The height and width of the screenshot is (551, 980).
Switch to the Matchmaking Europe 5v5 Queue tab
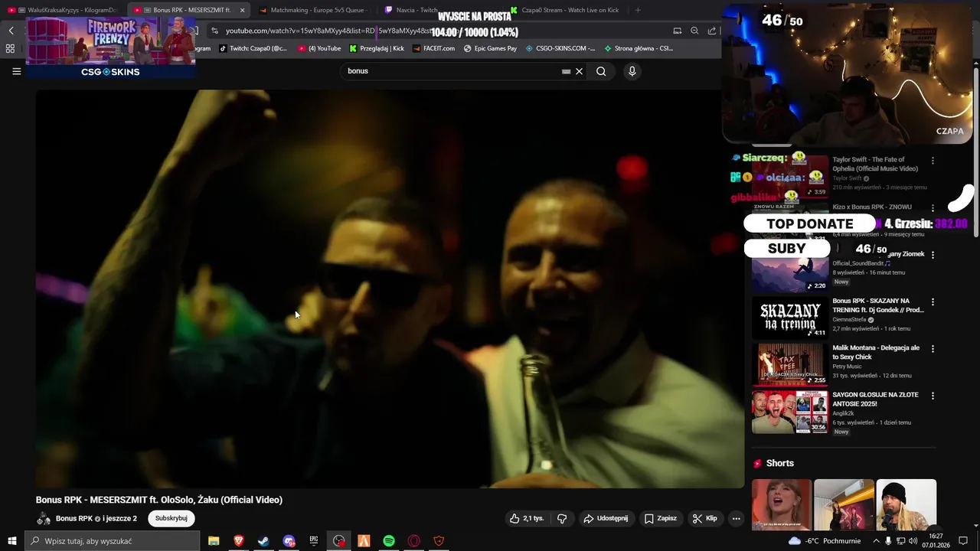pos(314,10)
